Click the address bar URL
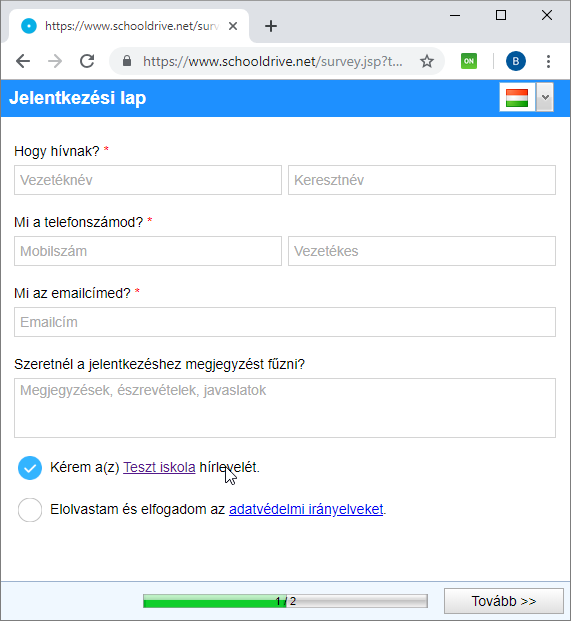Viewport: 571px width, 621px height. [x=272, y=61]
